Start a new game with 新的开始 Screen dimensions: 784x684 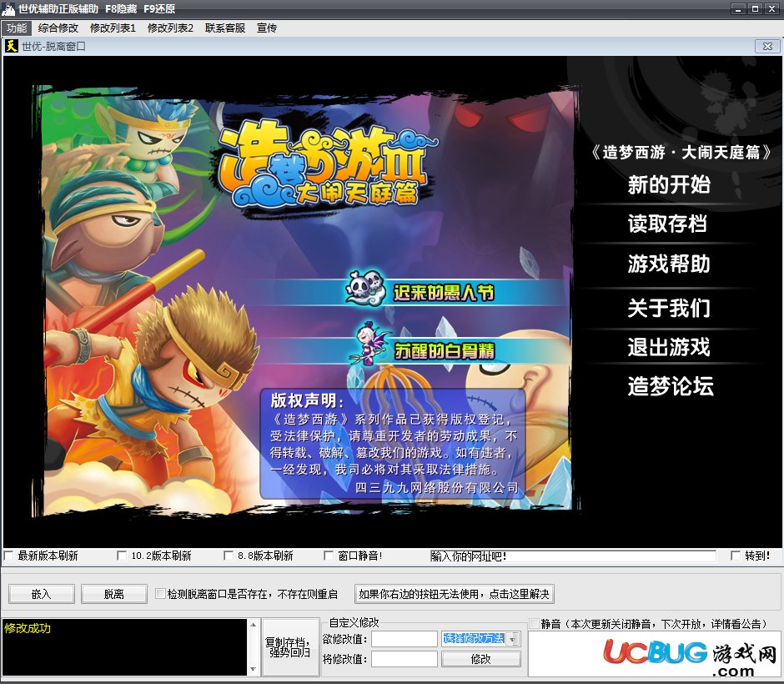click(669, 184)
